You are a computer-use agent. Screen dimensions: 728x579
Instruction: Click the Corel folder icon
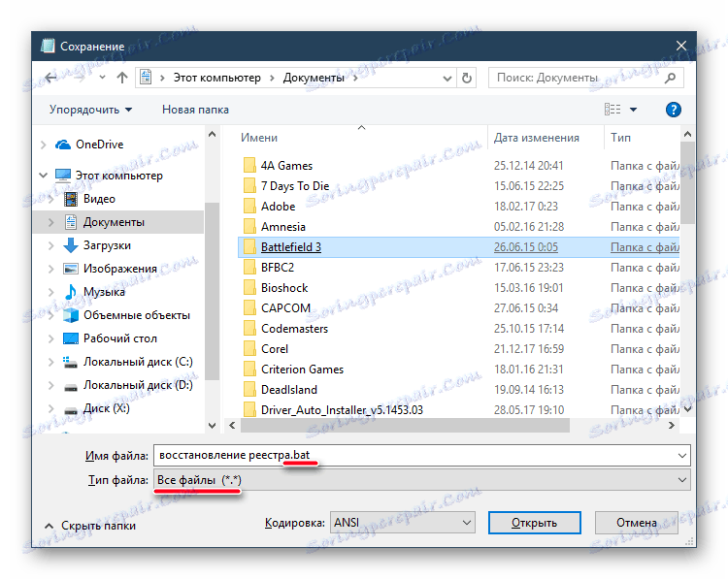point(249,349)
